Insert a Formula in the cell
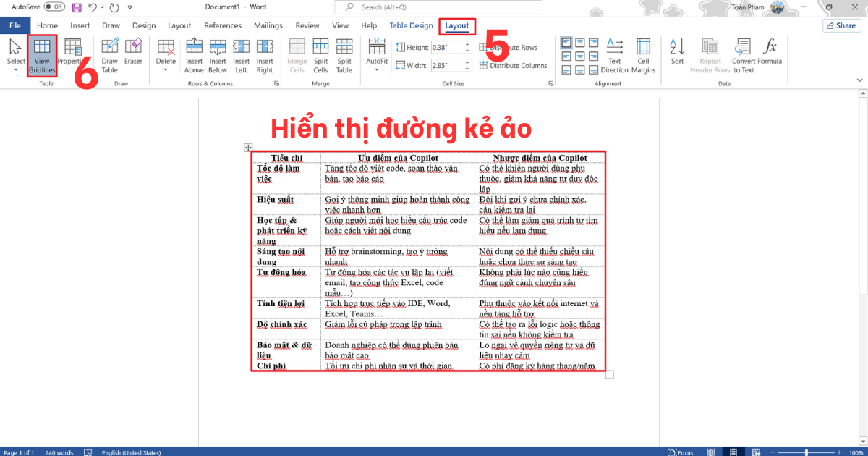 [770, 52]
